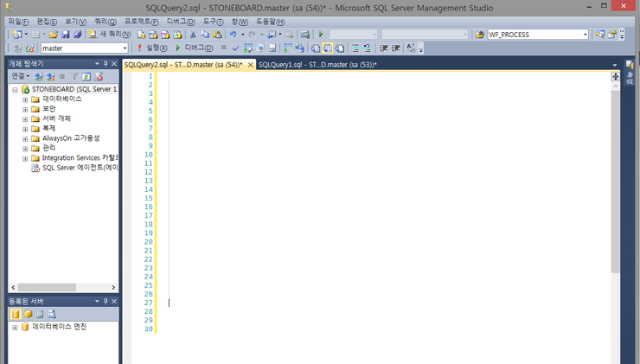The width and height of the screenshot is (640, 364).
Task: Click the Parse checkmark icon
Action: pyautogui.click(x=235, y=48)
